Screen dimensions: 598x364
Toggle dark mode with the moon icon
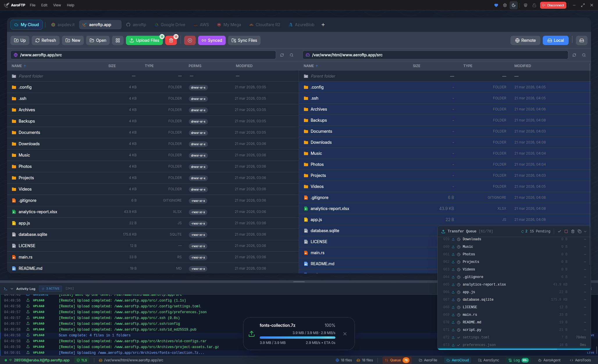[x=514, y=5]
